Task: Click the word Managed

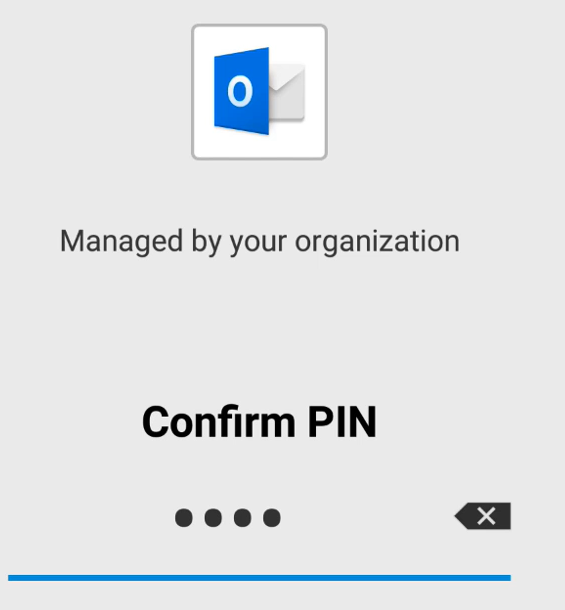Action: coord(121,242)
